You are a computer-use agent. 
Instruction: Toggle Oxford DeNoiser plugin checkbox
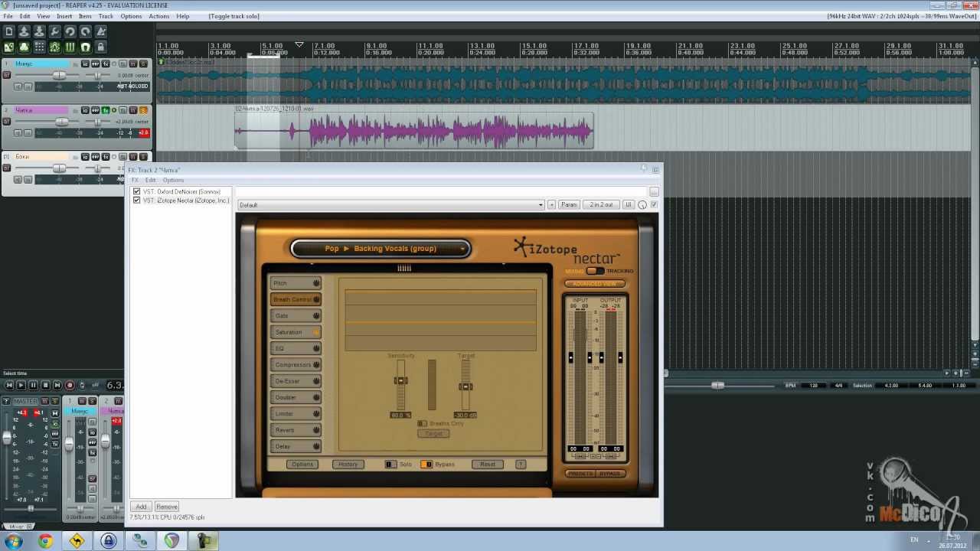tap(136, 191)
